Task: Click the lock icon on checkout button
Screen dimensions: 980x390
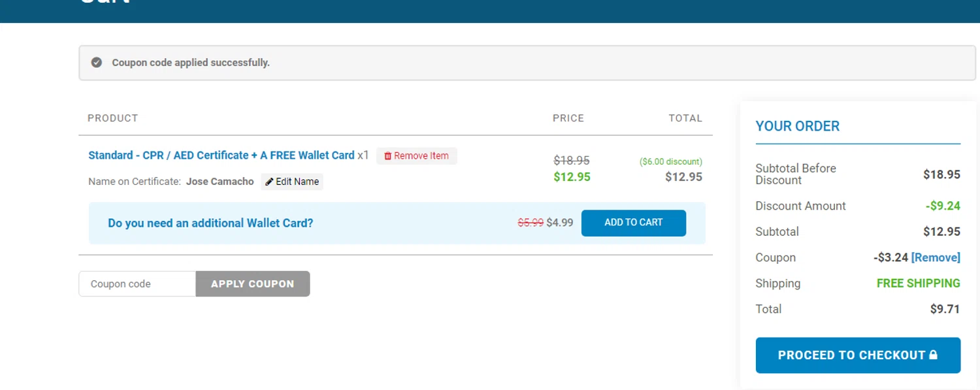Action: click(933, 355)
